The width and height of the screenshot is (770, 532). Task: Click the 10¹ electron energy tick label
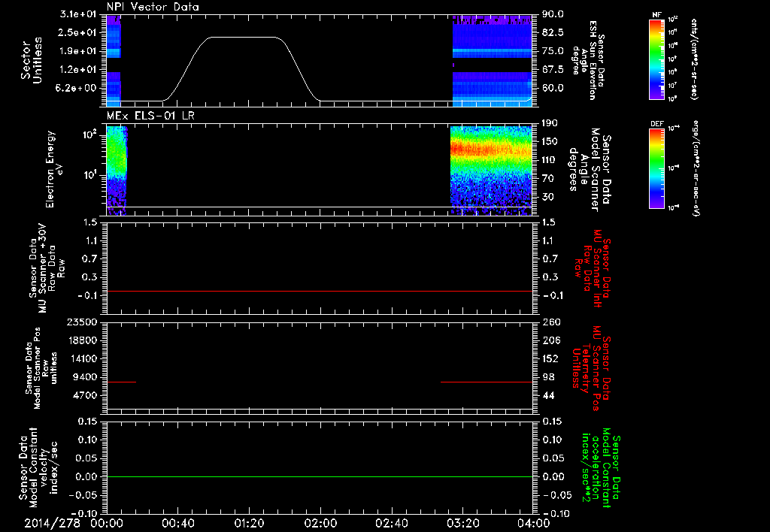[90, 174]
